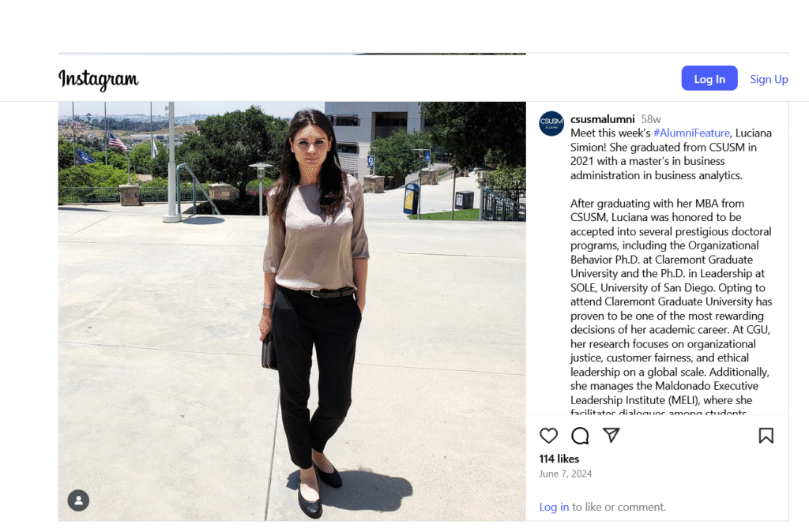The image size is (809, 532).
Task: Click the cropped image strip above the header
Action: coord(292,53)
